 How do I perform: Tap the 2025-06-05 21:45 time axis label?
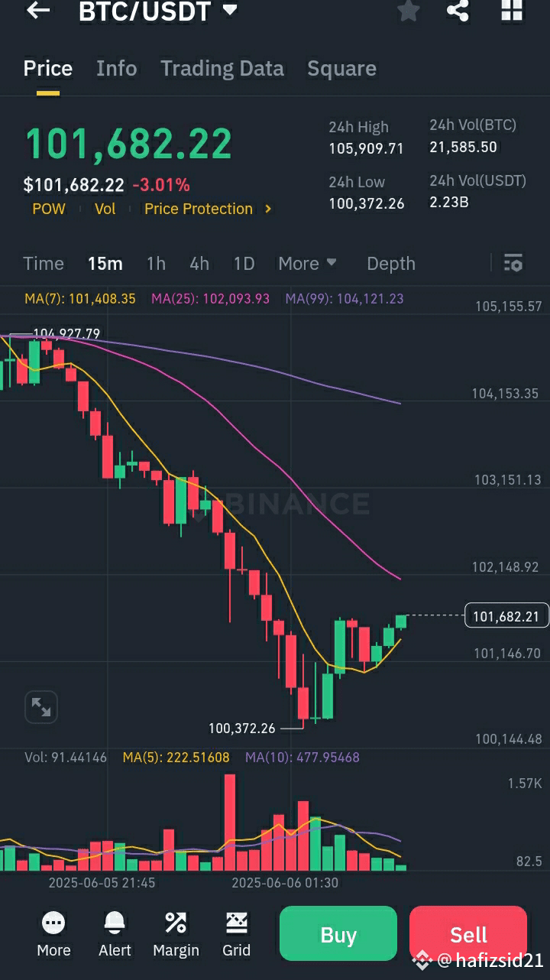(102, 883)
